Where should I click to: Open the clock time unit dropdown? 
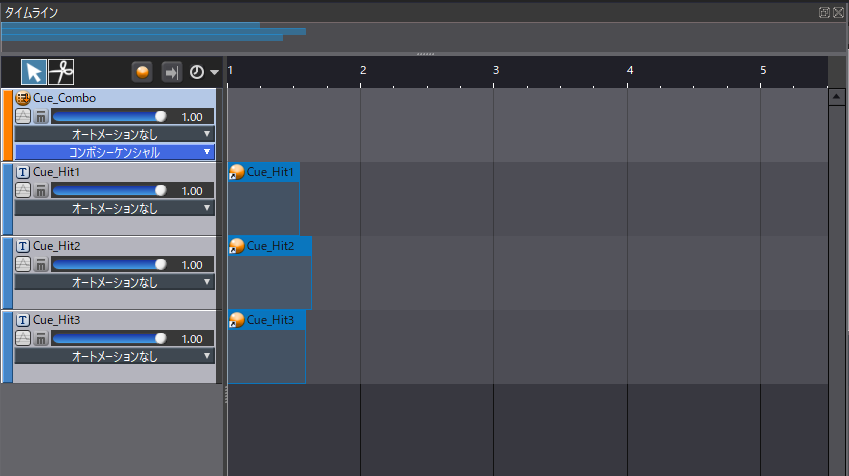click(x=204, y=72)
